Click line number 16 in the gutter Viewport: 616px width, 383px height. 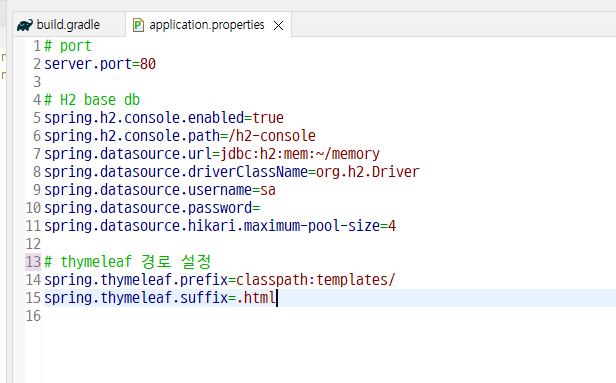[x=33, y=316]
